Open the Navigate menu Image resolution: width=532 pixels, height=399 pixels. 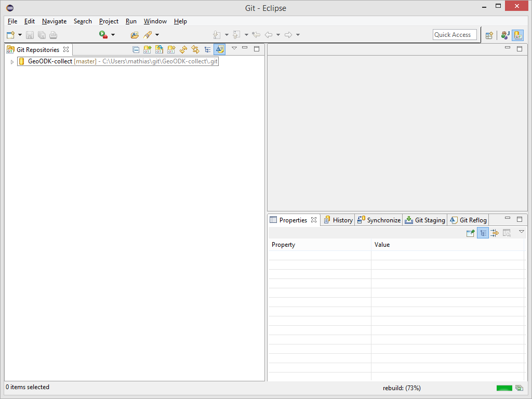(54, 21)
